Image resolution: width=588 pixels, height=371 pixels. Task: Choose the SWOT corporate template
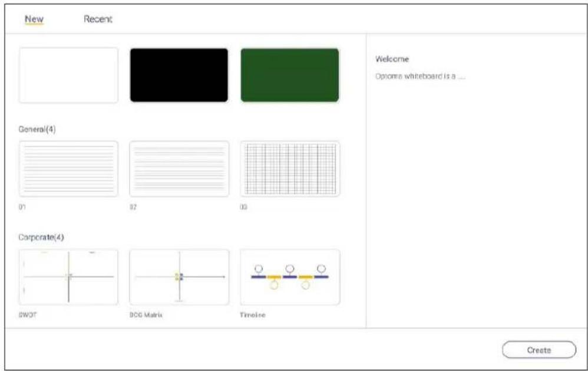click(68, 277)
